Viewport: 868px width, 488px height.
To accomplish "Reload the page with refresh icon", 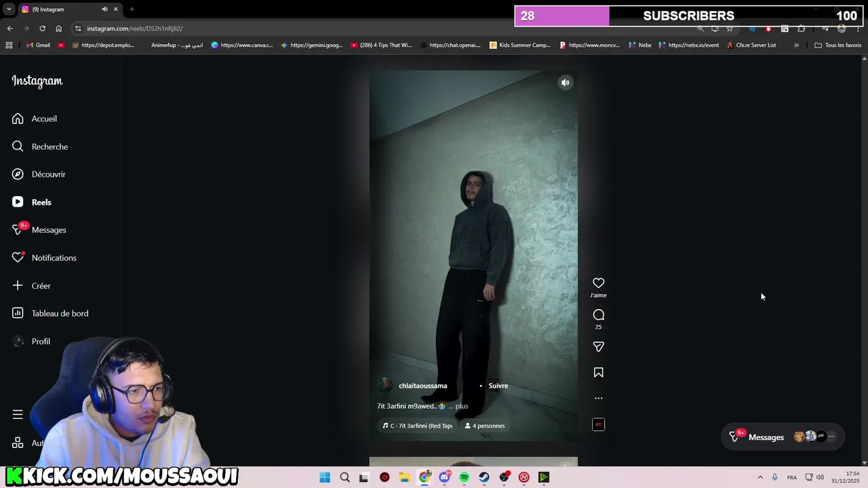I will [x=42, y=28].
